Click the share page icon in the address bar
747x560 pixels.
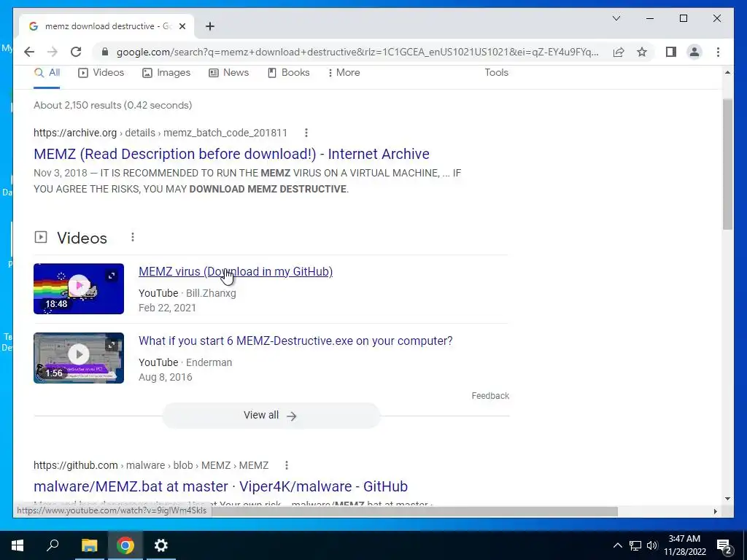click(x=619, y=52)
